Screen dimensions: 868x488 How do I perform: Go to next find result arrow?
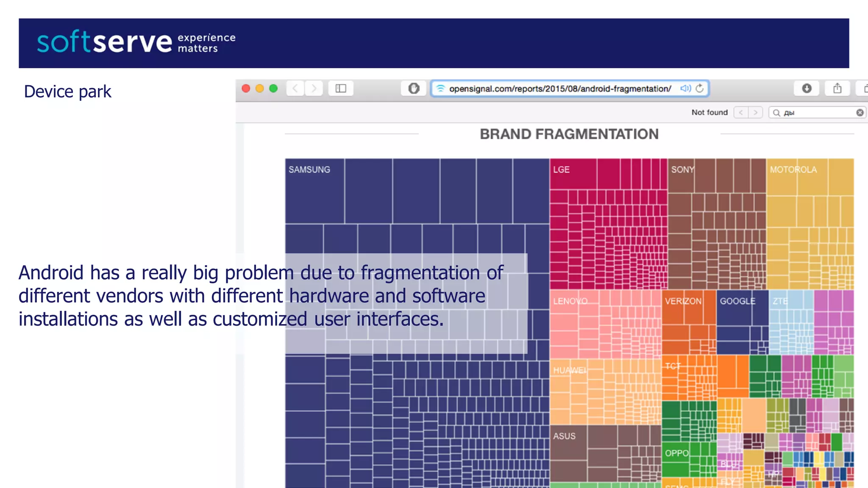(x=755, y=113)
